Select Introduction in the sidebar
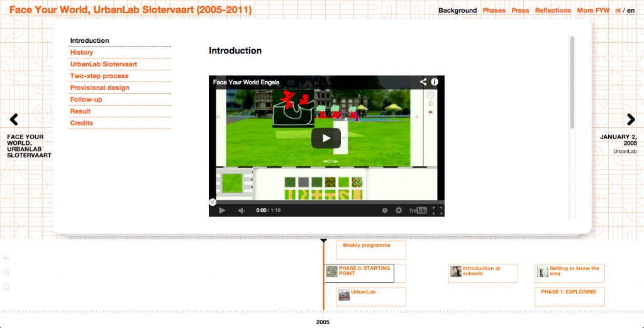Image resolution: width=644 pixels, height=328 pixels. (x=119, y=41)
